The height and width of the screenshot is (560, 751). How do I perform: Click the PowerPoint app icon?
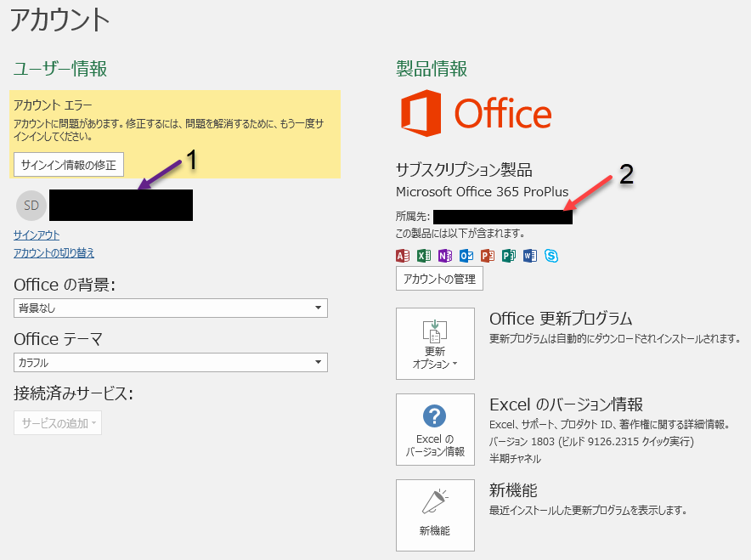(488, 256)
